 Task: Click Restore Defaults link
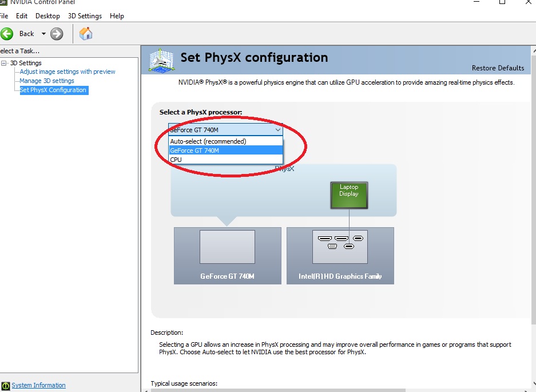click(498, 68)
